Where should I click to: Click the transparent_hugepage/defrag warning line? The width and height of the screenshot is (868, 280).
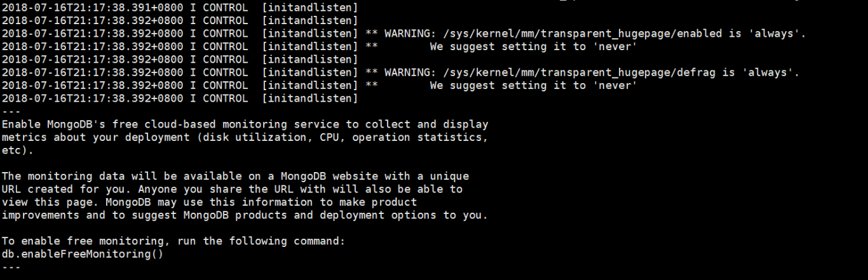click(x=400, y=72)
